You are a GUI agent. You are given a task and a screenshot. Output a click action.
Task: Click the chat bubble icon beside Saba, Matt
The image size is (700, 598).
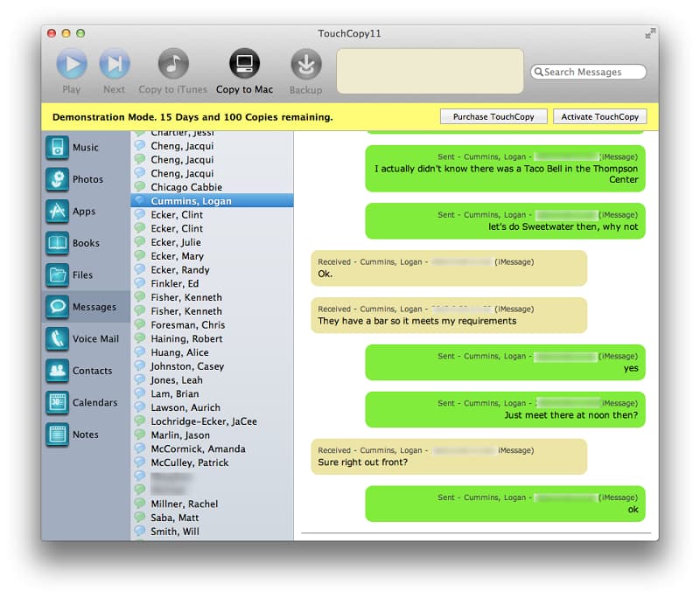click(x=140, y=517)
